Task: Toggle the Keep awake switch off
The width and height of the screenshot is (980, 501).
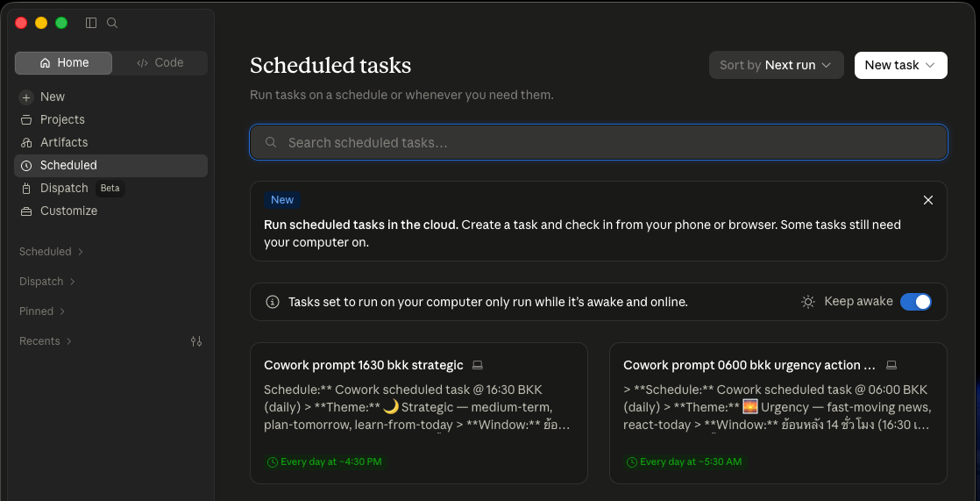Action: pyautogui.click(x=916, y=302)
